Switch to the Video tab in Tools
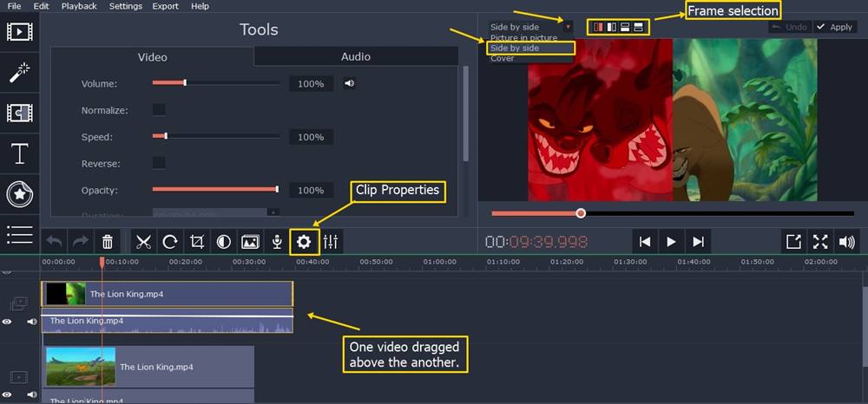 click(x=152, y=57)
